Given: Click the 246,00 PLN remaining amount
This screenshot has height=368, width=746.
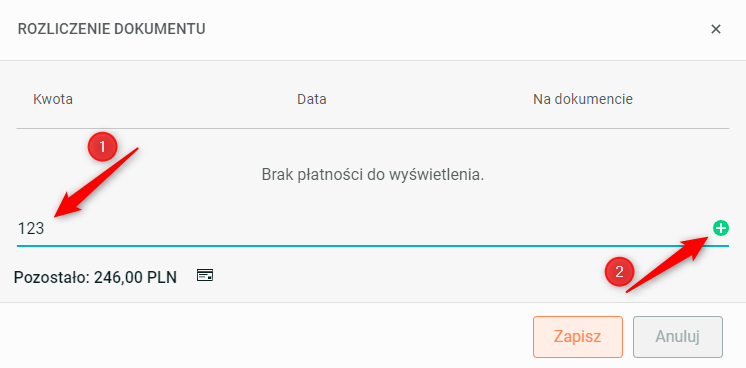Looking at the screenshot, I should tap(136, 277).
